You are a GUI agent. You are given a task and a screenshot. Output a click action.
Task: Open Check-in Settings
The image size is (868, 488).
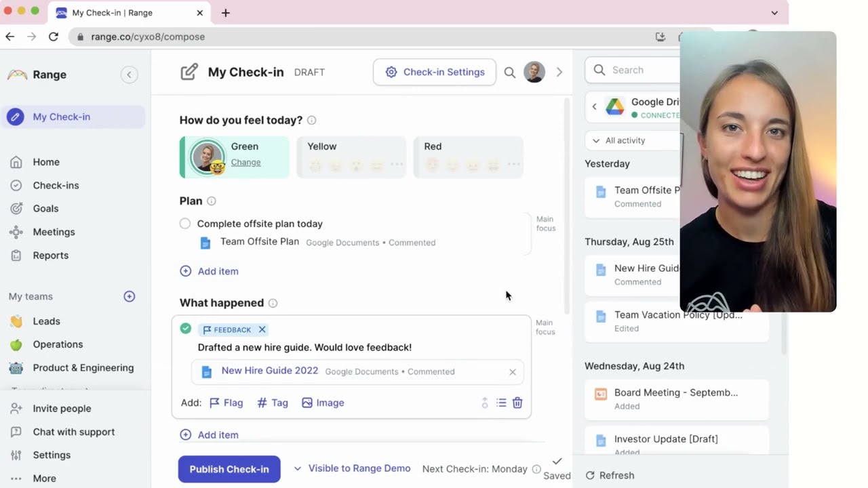pos(435,72)
